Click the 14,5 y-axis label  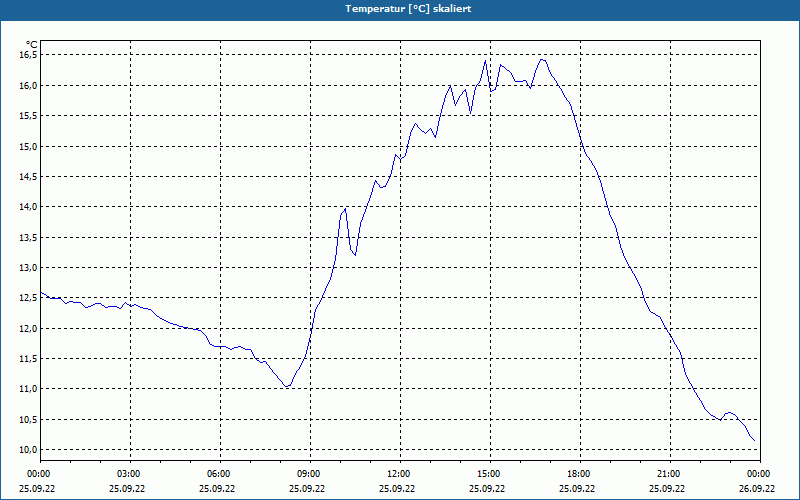pos(29,177)
